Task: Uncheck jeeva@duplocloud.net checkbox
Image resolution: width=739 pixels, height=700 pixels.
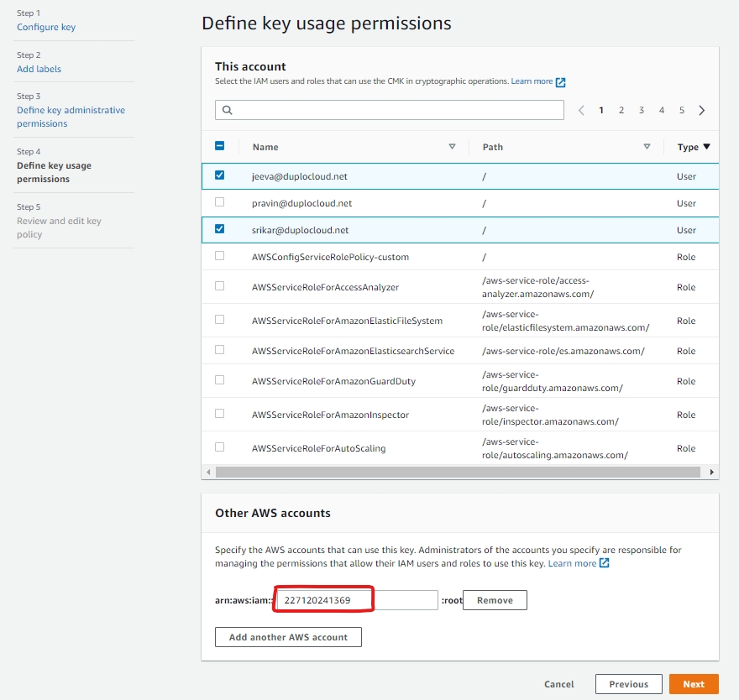Action: coord(220,175)
